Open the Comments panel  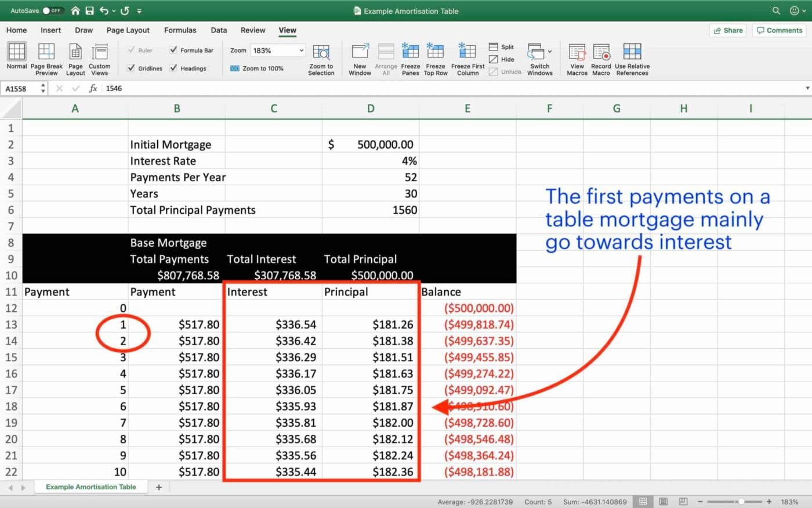click(x=779, y=30)
